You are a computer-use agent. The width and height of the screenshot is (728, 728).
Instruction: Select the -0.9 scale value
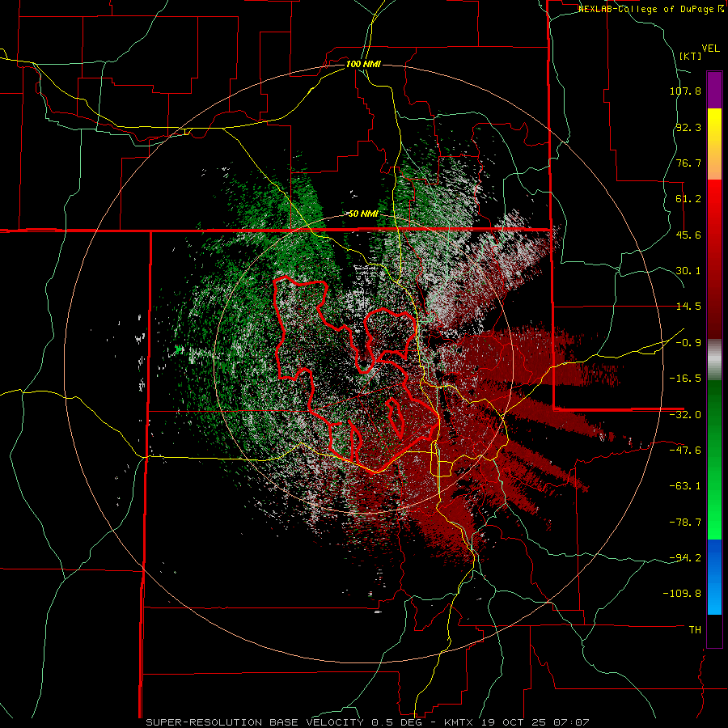click(688, 343)
